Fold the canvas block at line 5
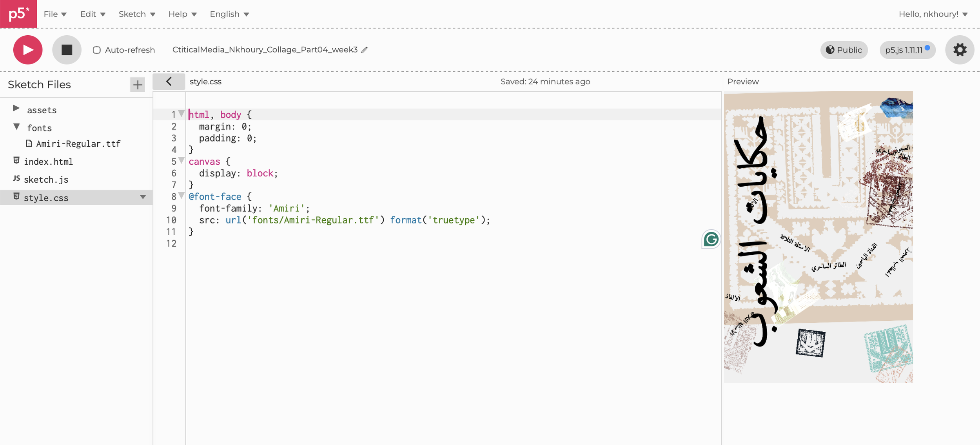 (x=181, y=160)
